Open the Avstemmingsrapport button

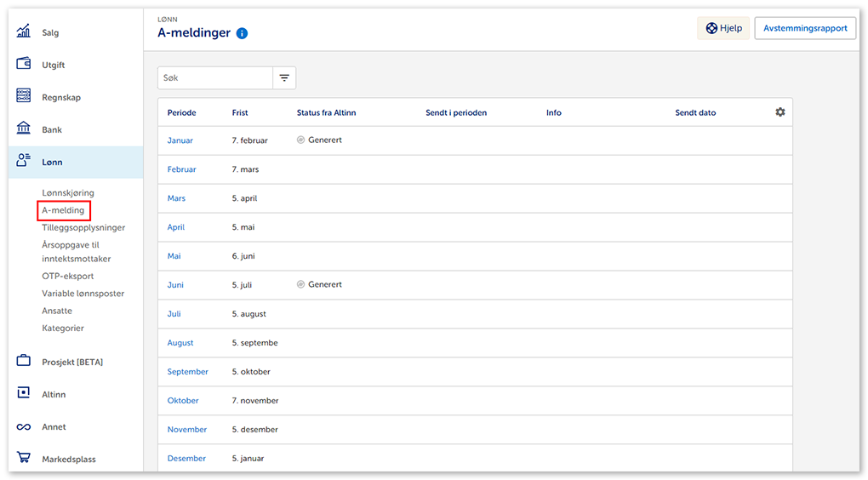point(805,28)
